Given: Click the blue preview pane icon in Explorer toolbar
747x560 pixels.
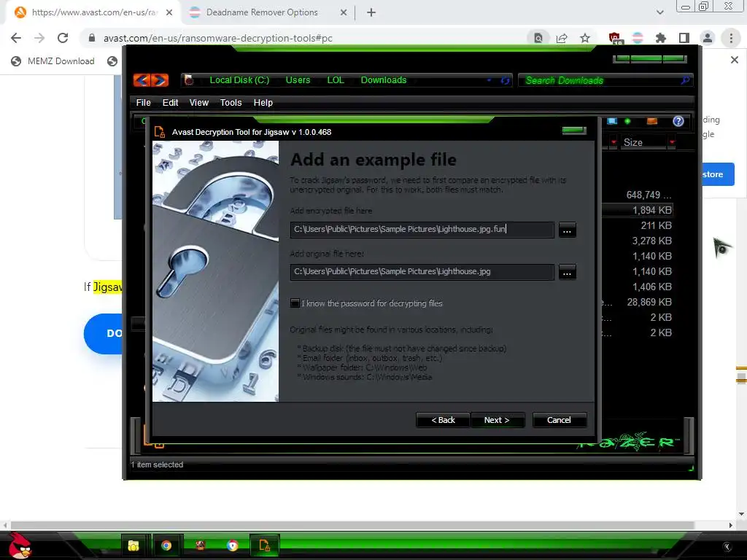Looking at the screenshot, I should pyautogui.click(x=612, y=121).
